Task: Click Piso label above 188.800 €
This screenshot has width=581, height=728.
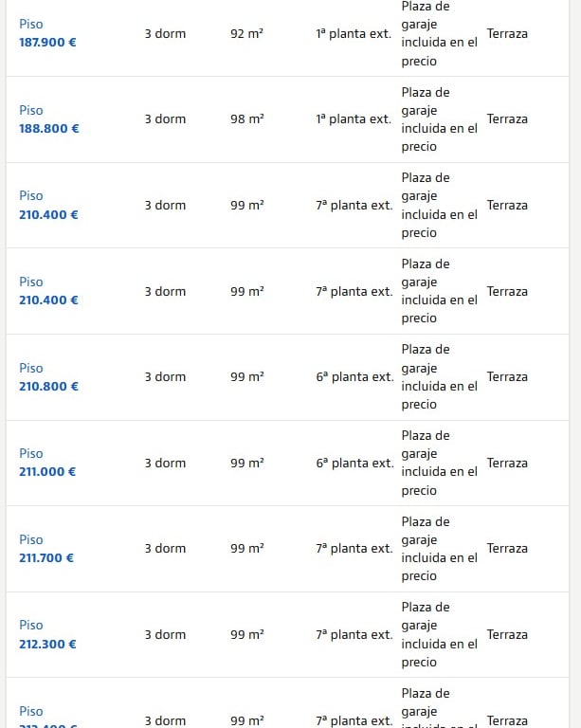Action: click(31, 110)
